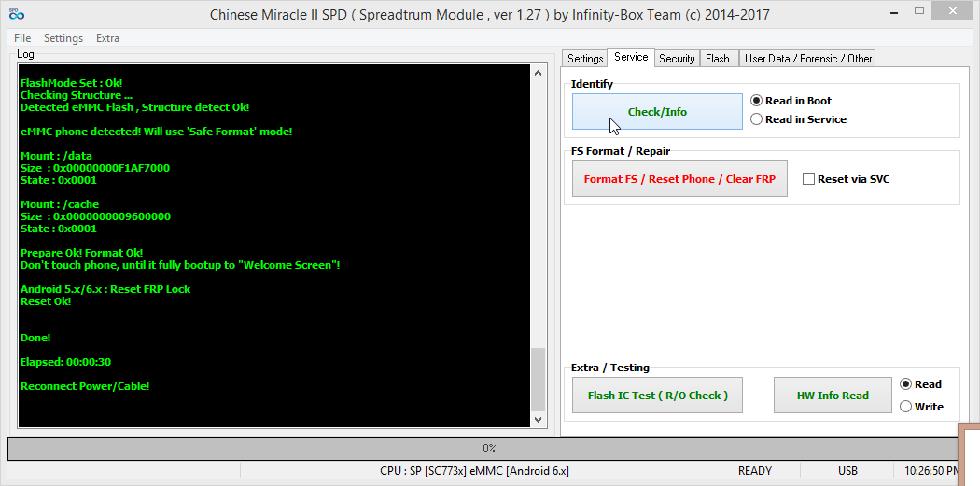Click the READY status indicator
Screen dimensions: 980x486
coord(755,471)
